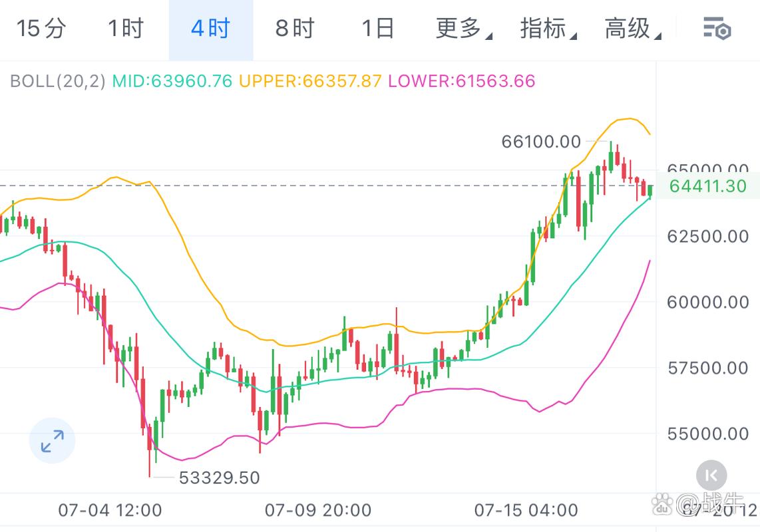Select the 8时 timeframe
760x532 pixels.
pyautogui.click(x=295, y=29)
